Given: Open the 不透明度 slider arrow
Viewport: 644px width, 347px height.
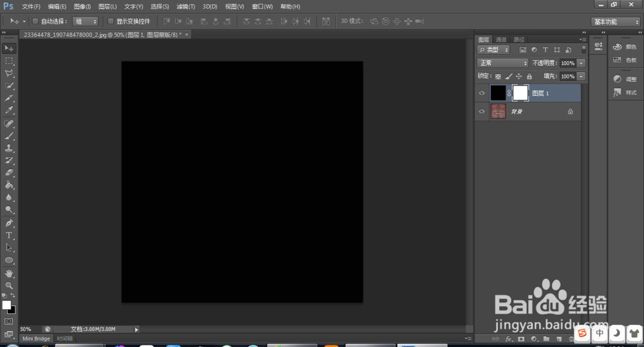Looking at the screenshot, I should [581, 63].
